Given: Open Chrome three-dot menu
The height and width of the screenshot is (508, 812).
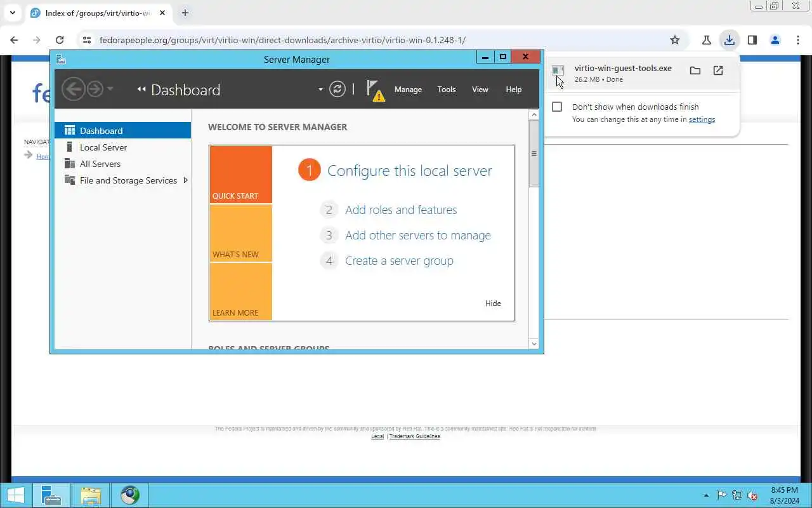Looking at the screenshot, I should pos(798,40).
